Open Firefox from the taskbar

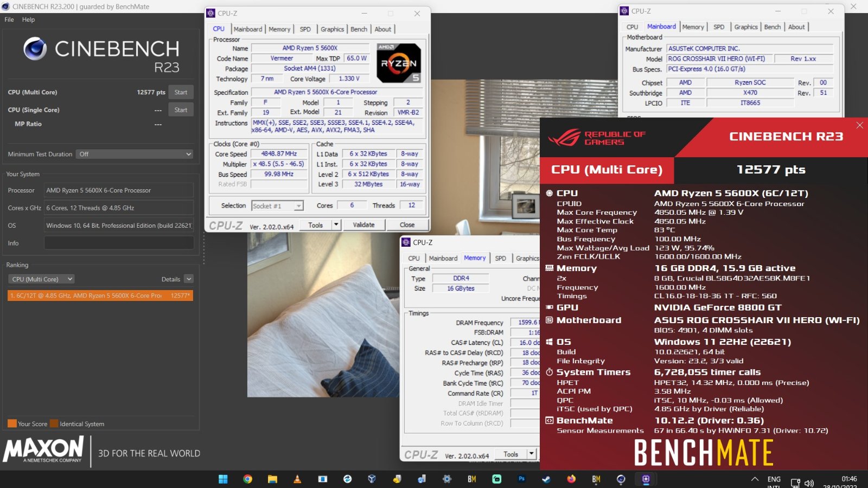pos(571,479)
